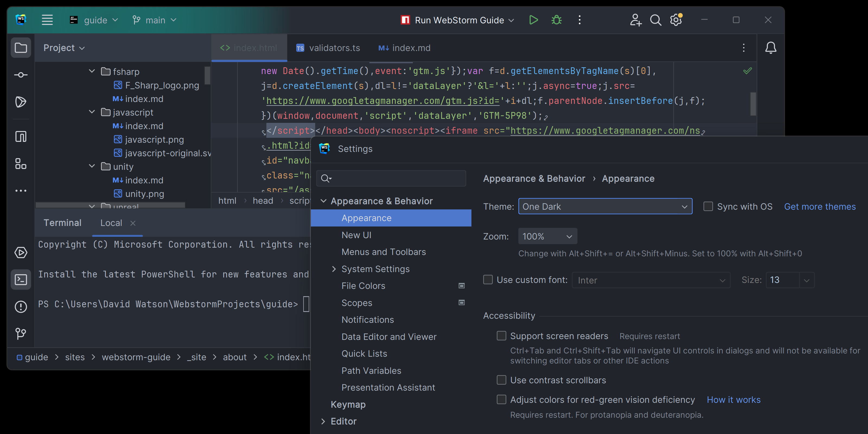The image size is (868, 434).
Task: Open Run WebStorm Guide configuration dropdown
Action: click(x=457, y=20)
